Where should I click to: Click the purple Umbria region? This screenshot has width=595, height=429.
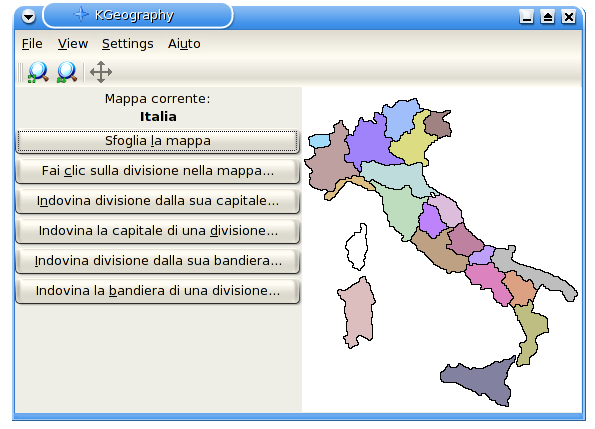(x=432, y=221)
